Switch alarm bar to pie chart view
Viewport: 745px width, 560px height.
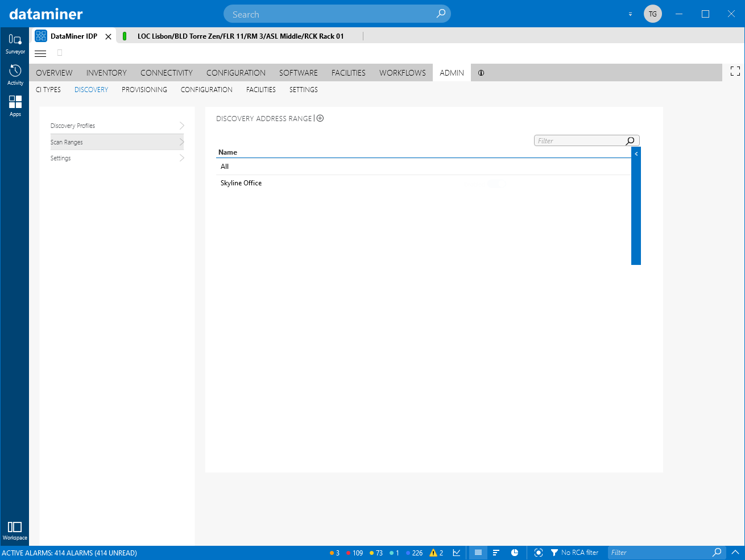point(515,553)
